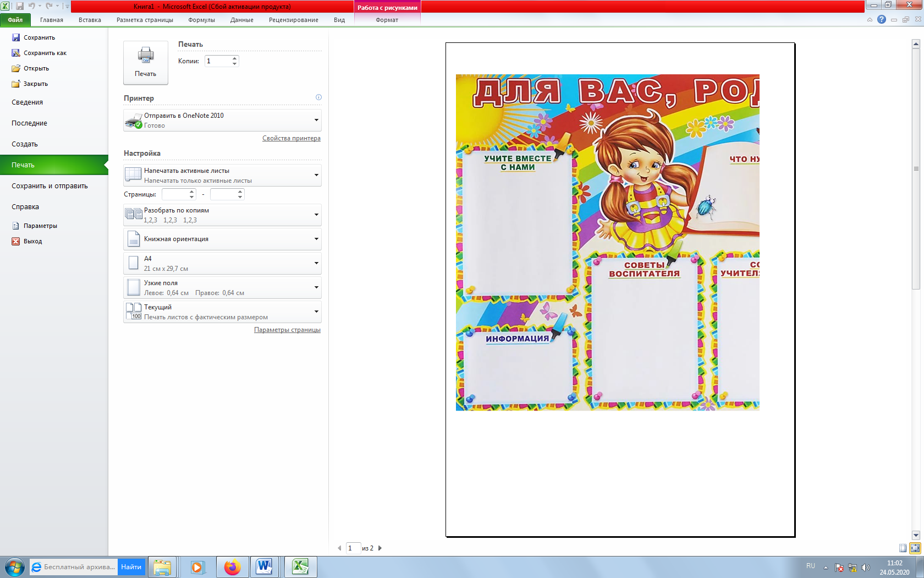Click scroll-down arrow of preview scrollbar
Image resolution: width=924 pixels, height=578 pixels.
[916, 535]
